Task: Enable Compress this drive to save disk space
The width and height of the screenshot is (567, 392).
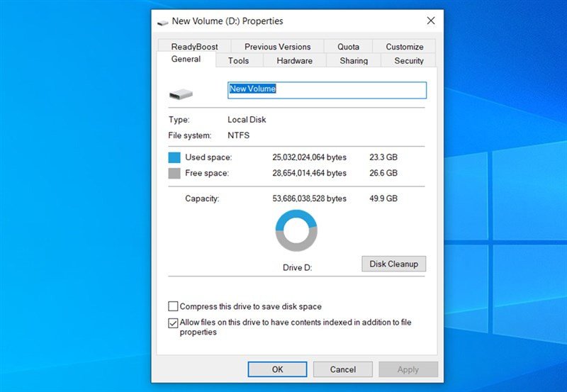Action: click(174, 307)
